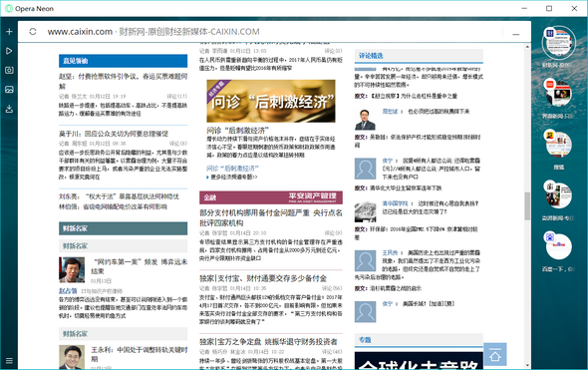Open the 问诊 "后刺激经济" banner image

271,101
